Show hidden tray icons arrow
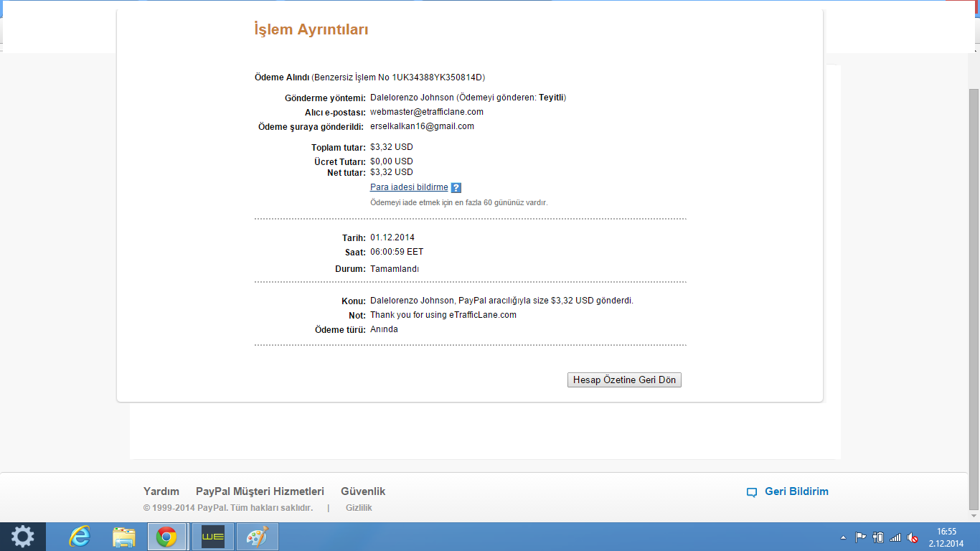This screenshot has width=980, height=551. pyautogui.click(x=843, y=537)
